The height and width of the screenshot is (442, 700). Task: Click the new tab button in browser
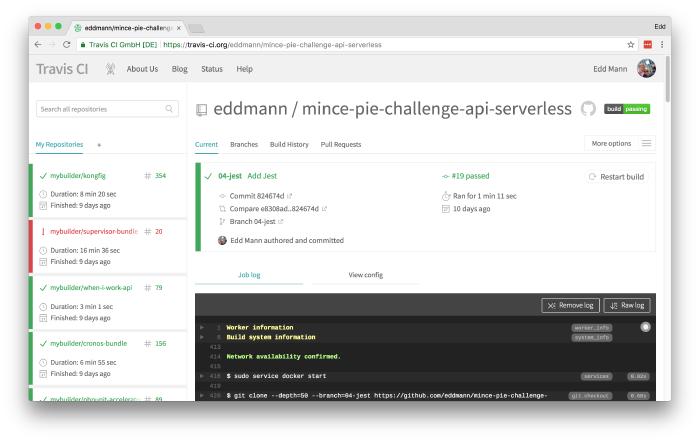coord(196,29)
